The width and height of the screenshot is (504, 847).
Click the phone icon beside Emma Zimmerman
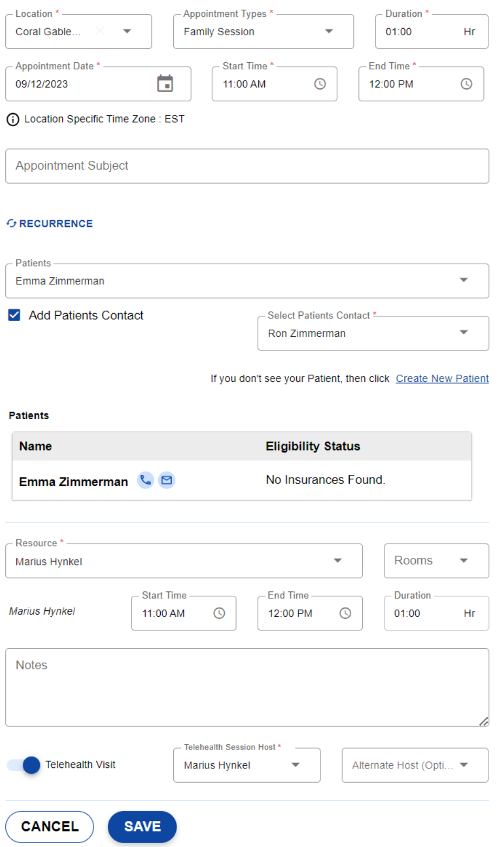click(x=146, y=480)
